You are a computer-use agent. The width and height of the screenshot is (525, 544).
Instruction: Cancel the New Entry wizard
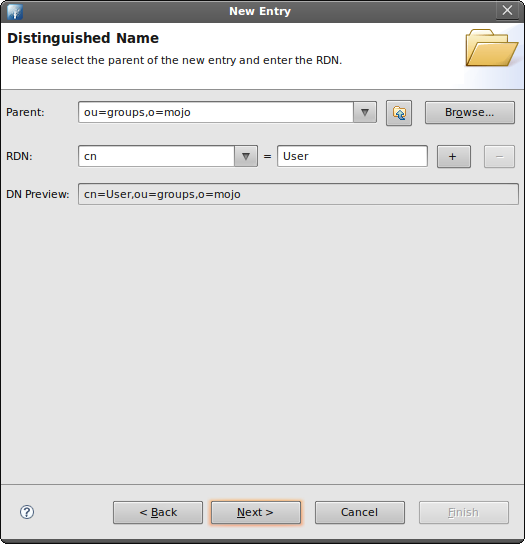[x=360, y=512]
